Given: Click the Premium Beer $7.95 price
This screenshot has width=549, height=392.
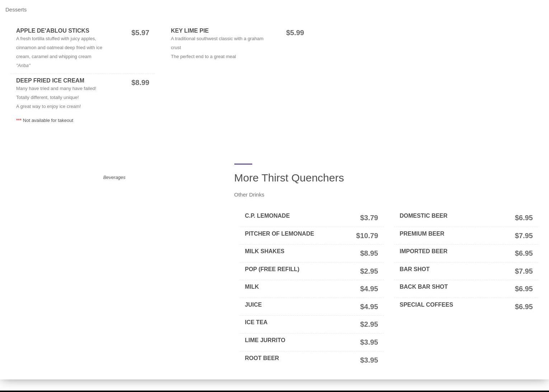Looking at the screenshot, I should (x=523, y=236).
